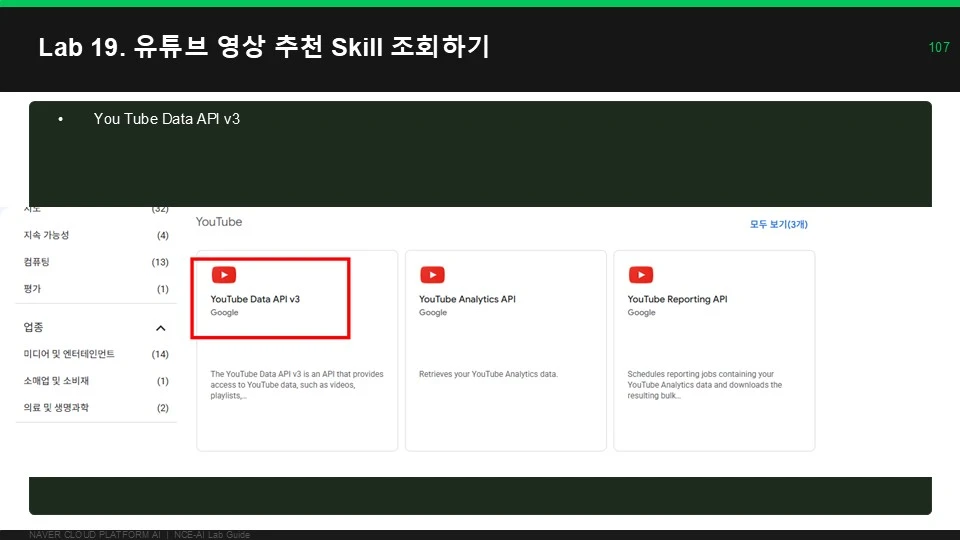Click the 'Schedules reporting jobs' description text
960x540 pixels.
(x=705, y=384)
